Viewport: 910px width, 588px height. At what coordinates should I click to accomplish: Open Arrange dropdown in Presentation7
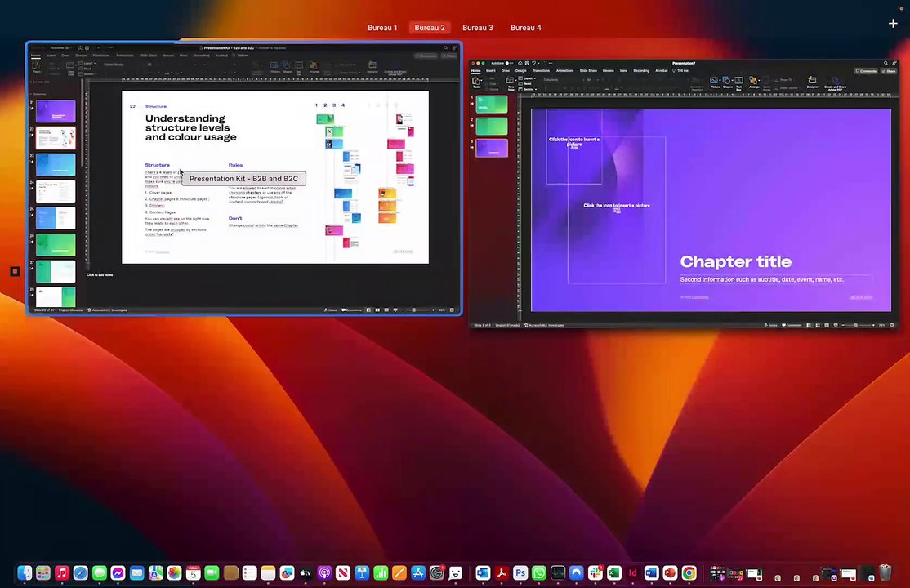coord(753,82)
